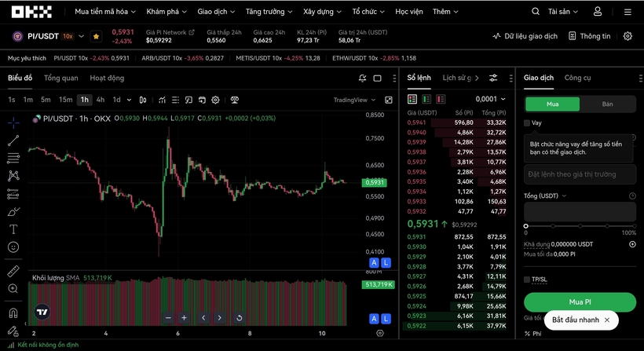Screen dimensions: 644x351
Task: Open the Học viện link
Action: pos(408,12)
